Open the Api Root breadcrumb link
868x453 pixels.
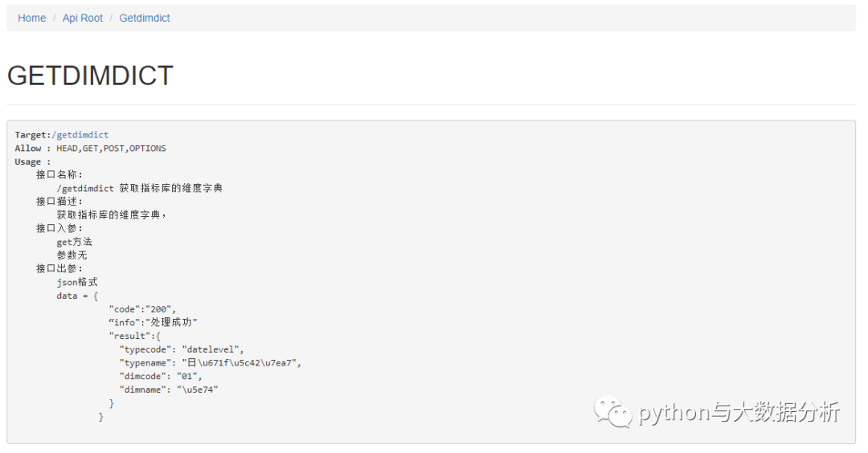[x=83, y=18]
